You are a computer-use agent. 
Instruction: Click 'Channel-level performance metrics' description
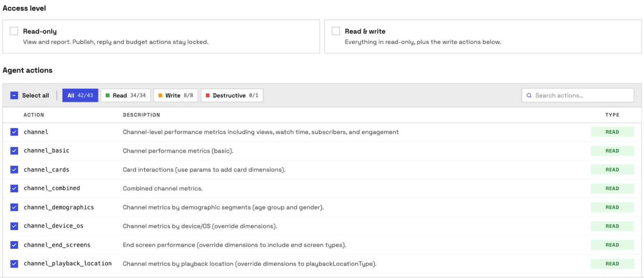pyautogui.click(x=261, y=132)
